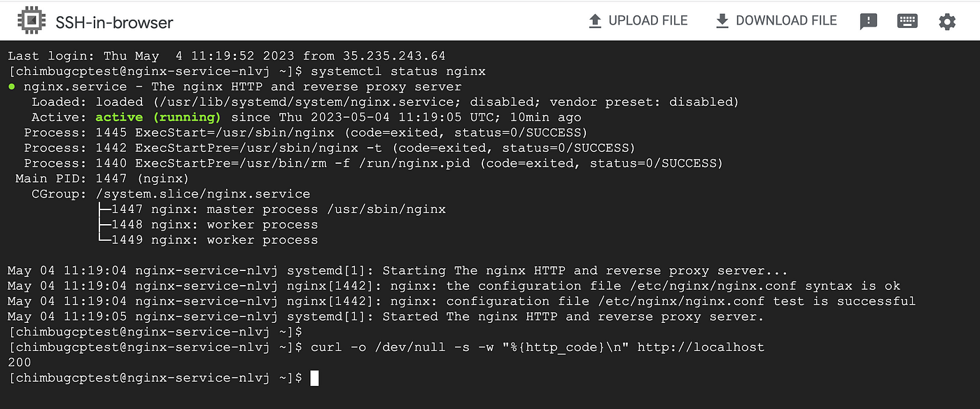Click the /etc/nginx/nginx.conf 'syntax is ok' line
Viewport: 980px width, 409px height.
454,286
